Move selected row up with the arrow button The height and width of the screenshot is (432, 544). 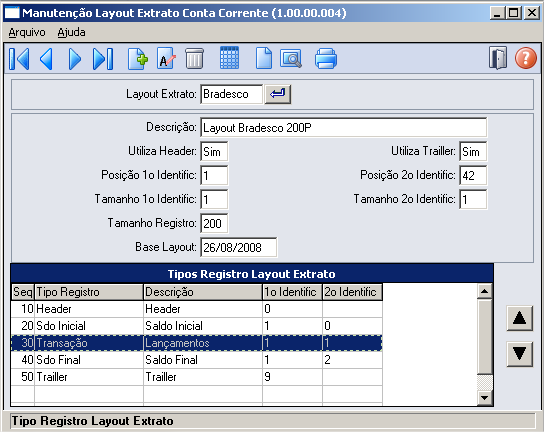[519, 318]
